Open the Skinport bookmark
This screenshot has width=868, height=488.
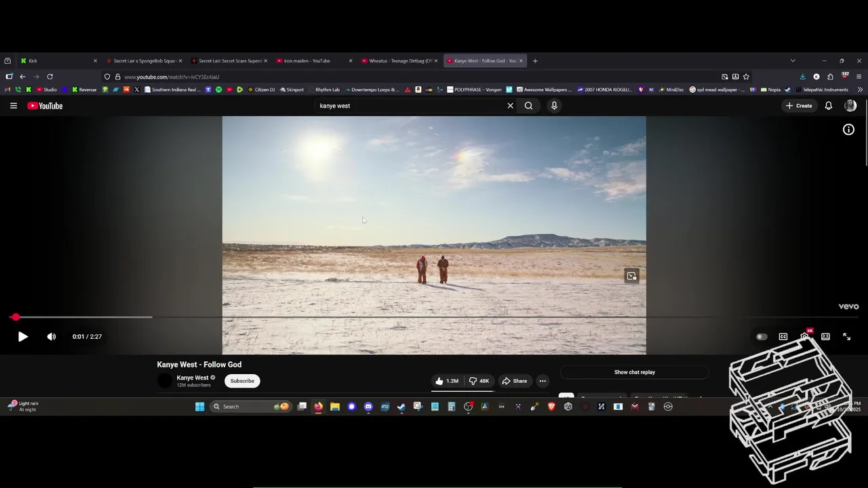click(x=292, y=89)
